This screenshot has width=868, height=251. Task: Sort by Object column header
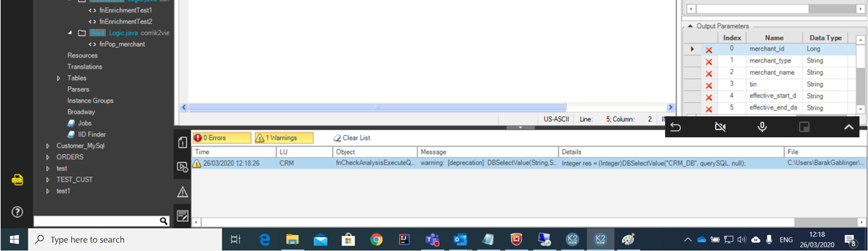pos(375,152)
